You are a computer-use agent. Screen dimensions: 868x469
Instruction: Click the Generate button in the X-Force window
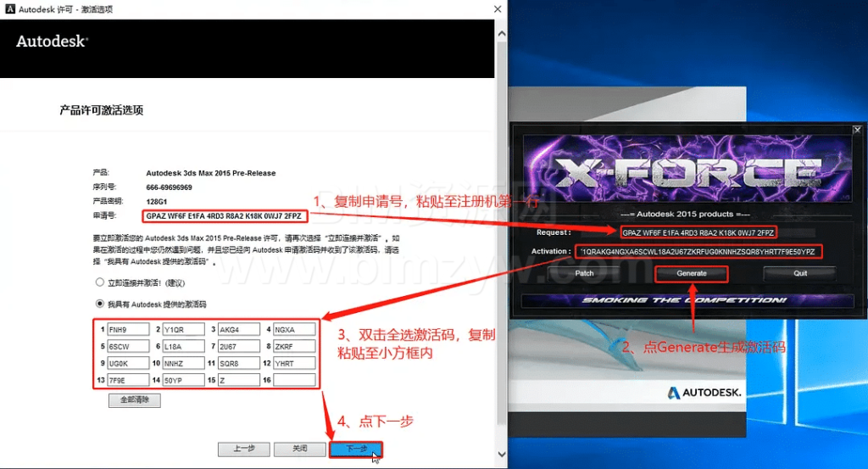[x=692, y=274]
